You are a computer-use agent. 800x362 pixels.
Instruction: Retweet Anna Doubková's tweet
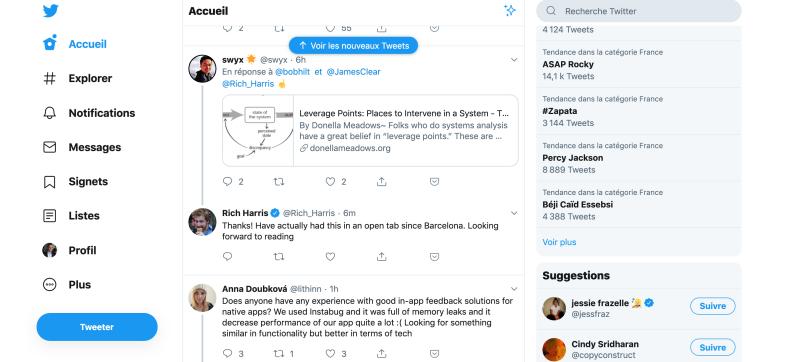[279, 353]
